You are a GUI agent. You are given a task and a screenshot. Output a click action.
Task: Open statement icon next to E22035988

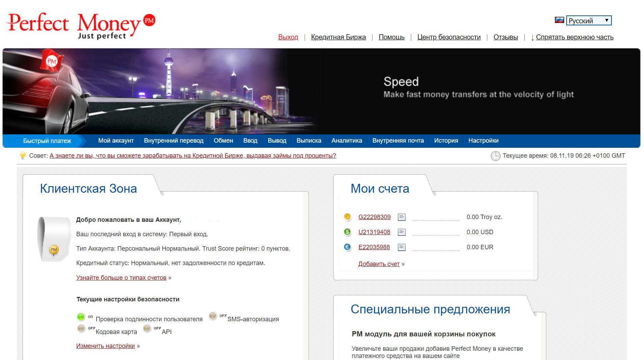(401, 247)
